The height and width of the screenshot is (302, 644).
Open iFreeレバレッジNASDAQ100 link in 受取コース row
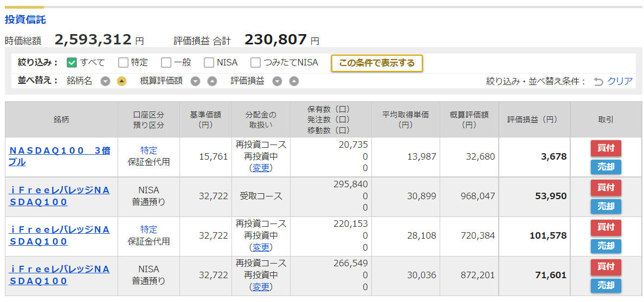click(59, 196)
